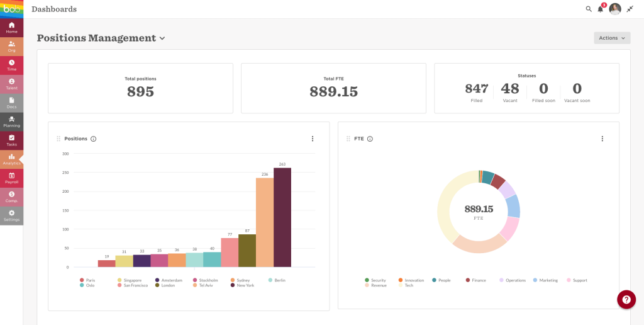Open Settings from the sidebar

click(x=11, y=215)
